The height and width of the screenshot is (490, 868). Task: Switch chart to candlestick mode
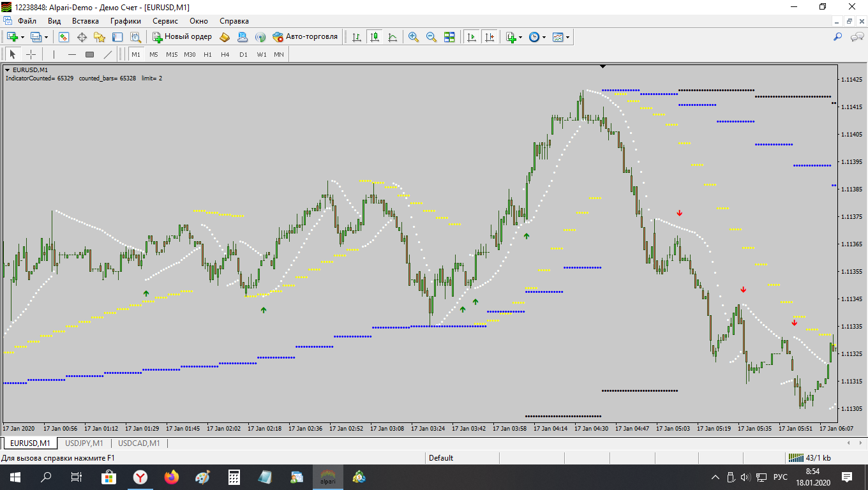pyautogui.click(x=375, y=37)
